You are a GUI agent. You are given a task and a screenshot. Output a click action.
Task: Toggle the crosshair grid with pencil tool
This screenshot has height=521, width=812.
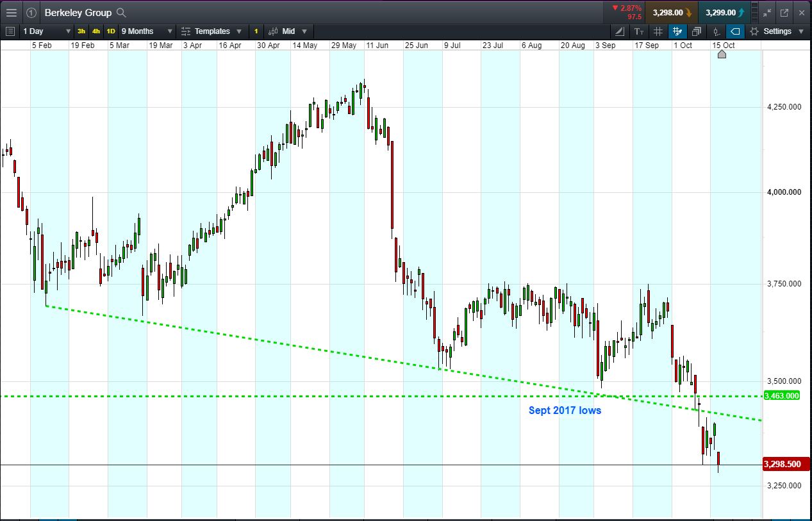[677, 31]
